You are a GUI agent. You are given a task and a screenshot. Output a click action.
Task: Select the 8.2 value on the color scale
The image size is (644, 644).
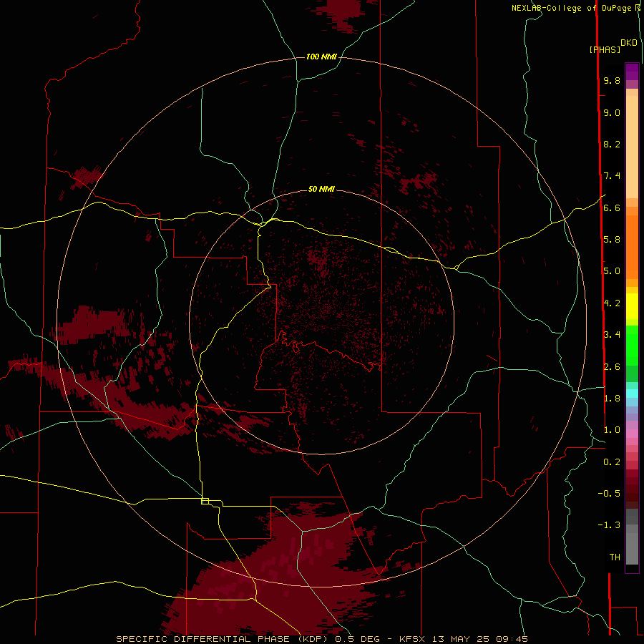click(612, 144)
